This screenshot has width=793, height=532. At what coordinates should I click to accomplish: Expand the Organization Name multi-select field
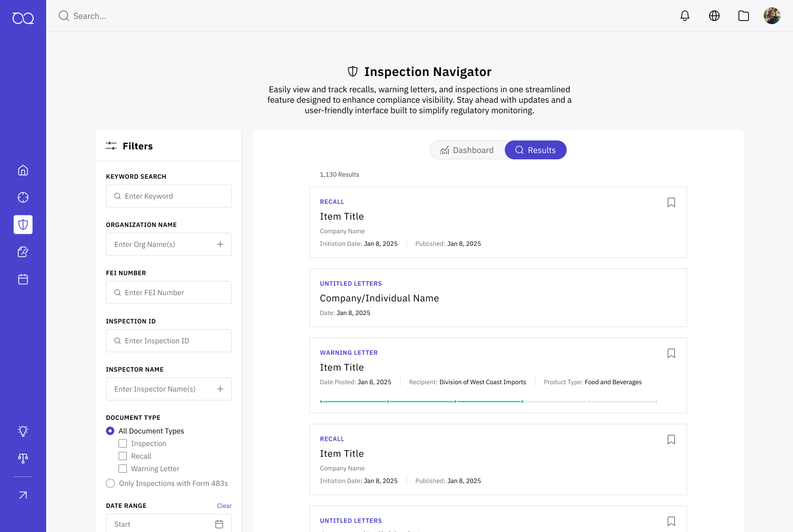220,244
